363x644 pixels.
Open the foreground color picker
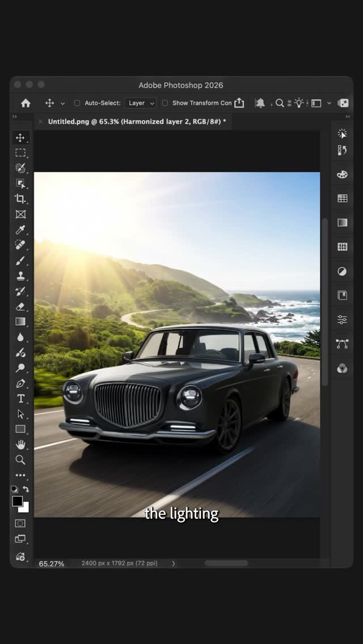16,501
